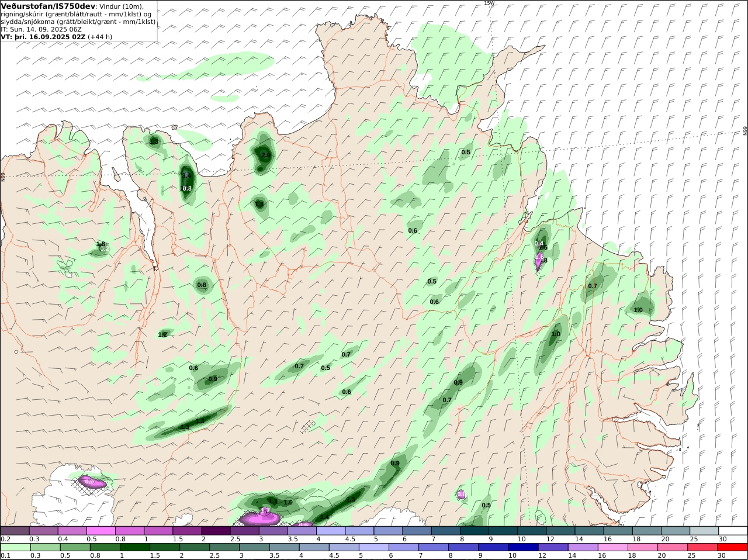The image size is (748, 560).
Task: Click the 0.1 label in the bottom legend
Action: (5, 555)
